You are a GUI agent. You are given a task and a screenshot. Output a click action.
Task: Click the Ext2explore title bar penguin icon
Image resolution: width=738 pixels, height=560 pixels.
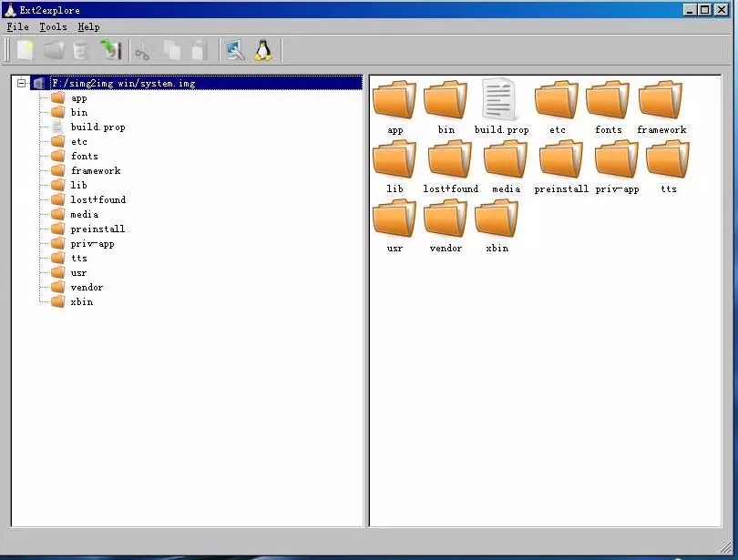point(10,10)
